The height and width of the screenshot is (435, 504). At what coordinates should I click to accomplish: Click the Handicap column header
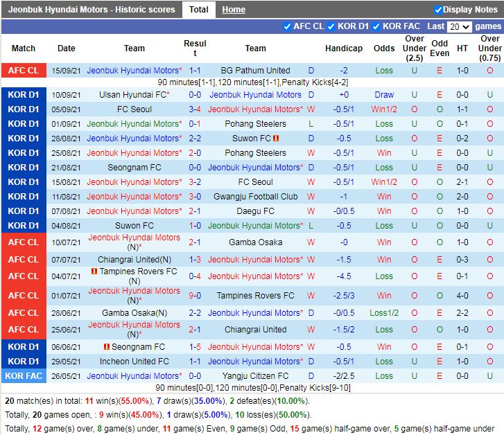(x=343, y=48)
